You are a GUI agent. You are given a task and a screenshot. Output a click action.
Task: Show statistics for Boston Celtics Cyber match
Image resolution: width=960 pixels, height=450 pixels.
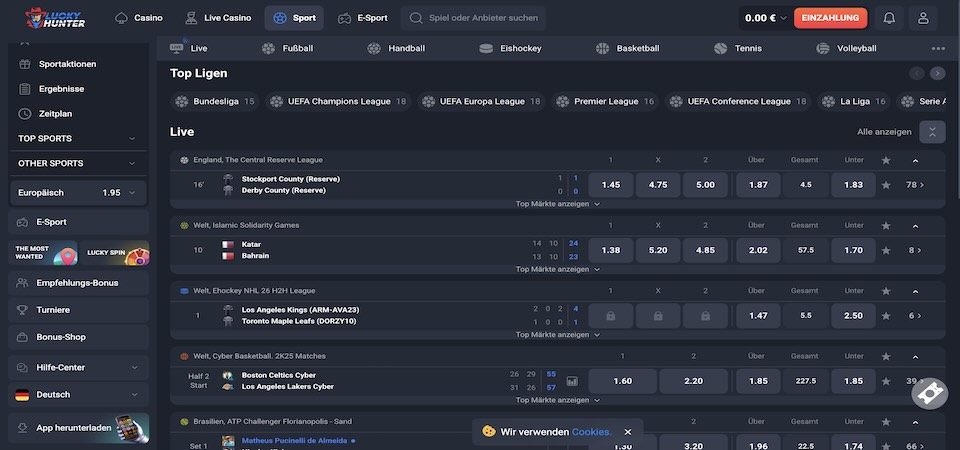click(x=572, y=381)
